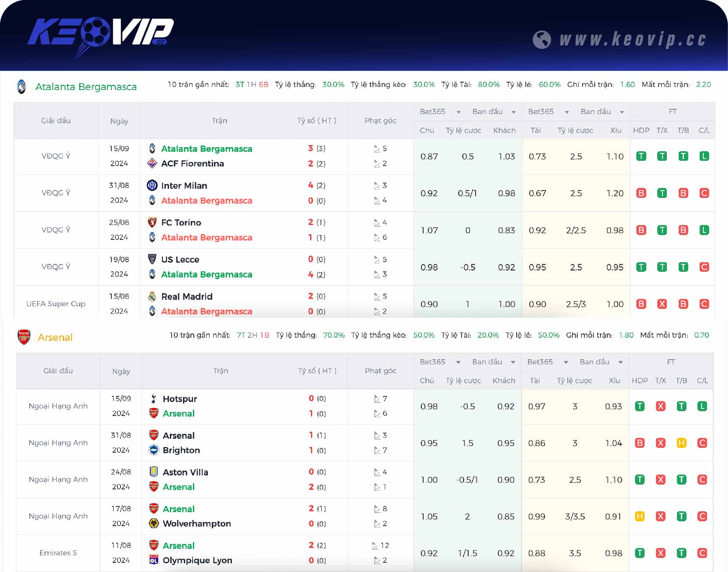
Task: Click the Wolverhampton wolf logo
Action: [154, 523]
